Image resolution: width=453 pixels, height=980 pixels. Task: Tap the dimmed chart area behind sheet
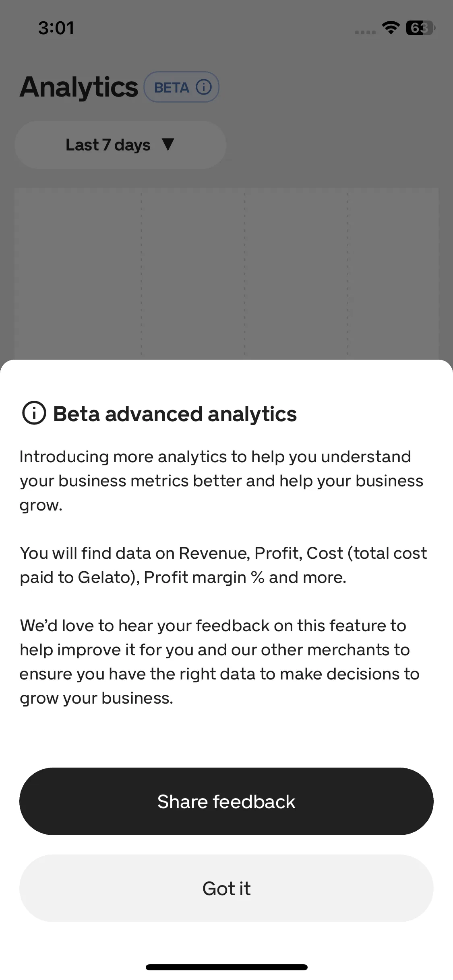[x=227, y=274]
